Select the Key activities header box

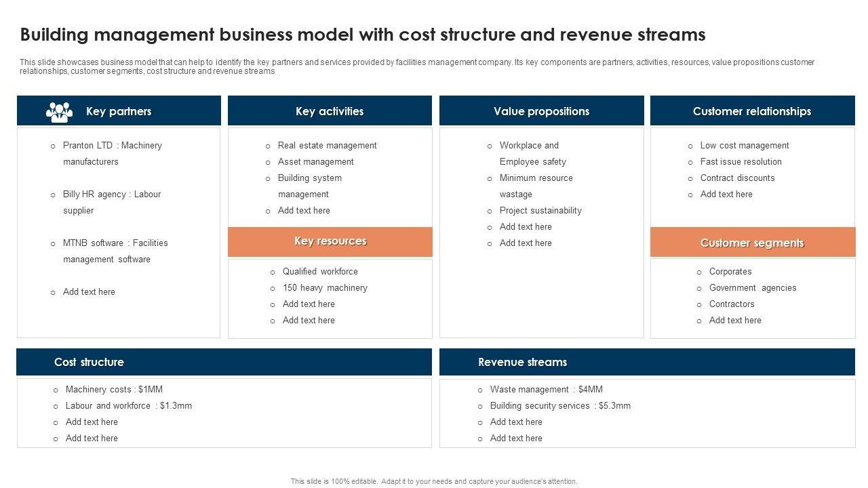pyautogui.click(x=330, y=111)
